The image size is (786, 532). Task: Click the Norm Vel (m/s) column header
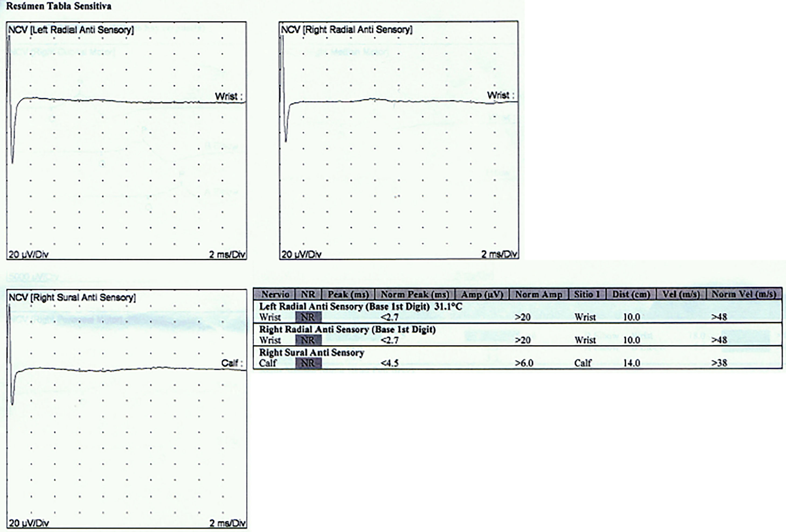744,294
